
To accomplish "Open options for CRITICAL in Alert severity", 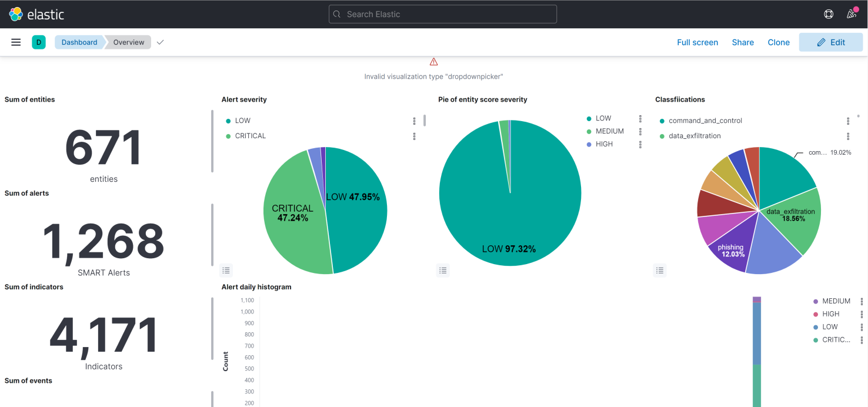I will (x=415, y=136).
